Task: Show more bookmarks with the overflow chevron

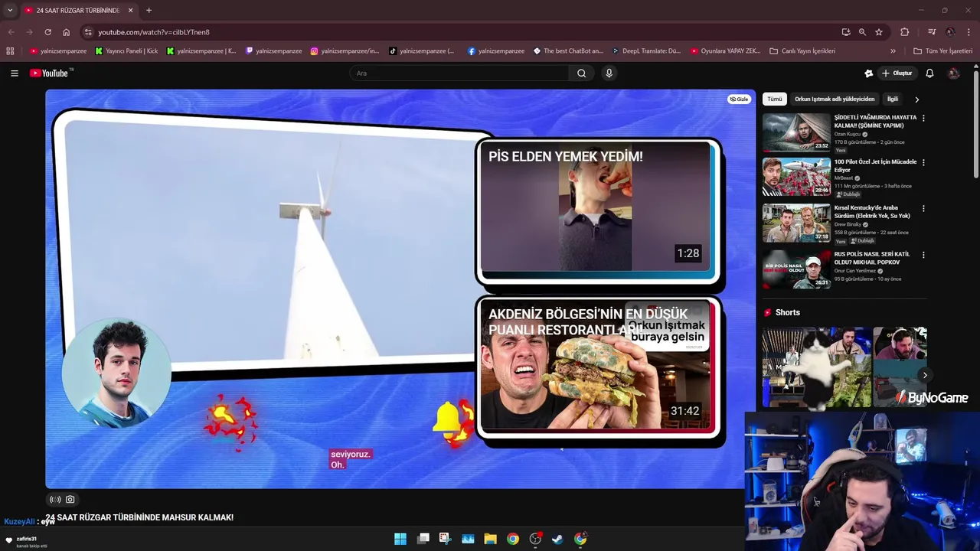Action: pyautogui.click(x=893, y=51)
